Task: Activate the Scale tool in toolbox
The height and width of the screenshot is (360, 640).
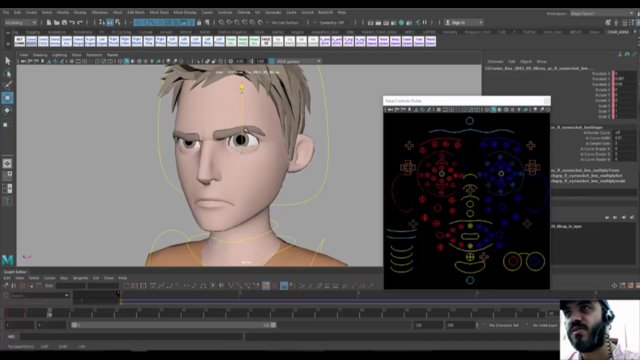Action: 7,124
